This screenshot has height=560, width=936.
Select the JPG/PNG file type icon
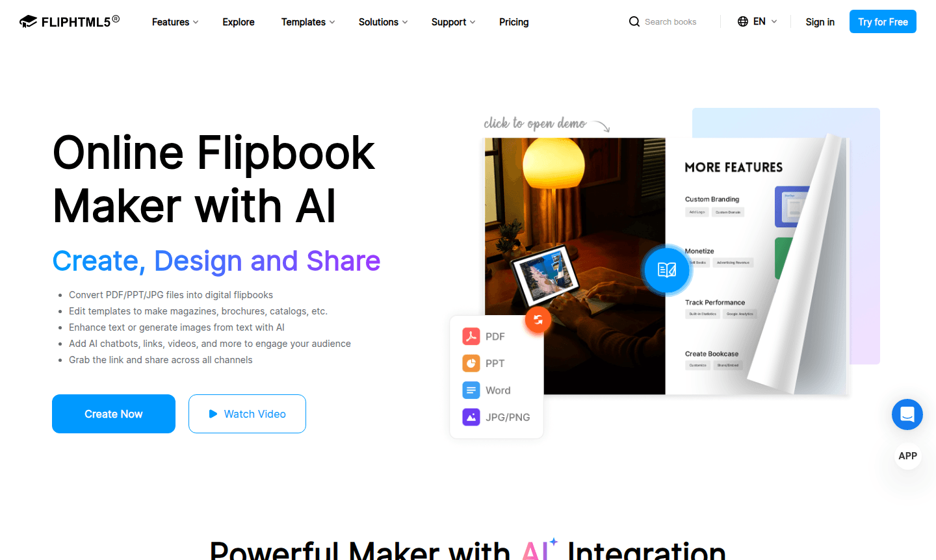pos(471,417)
